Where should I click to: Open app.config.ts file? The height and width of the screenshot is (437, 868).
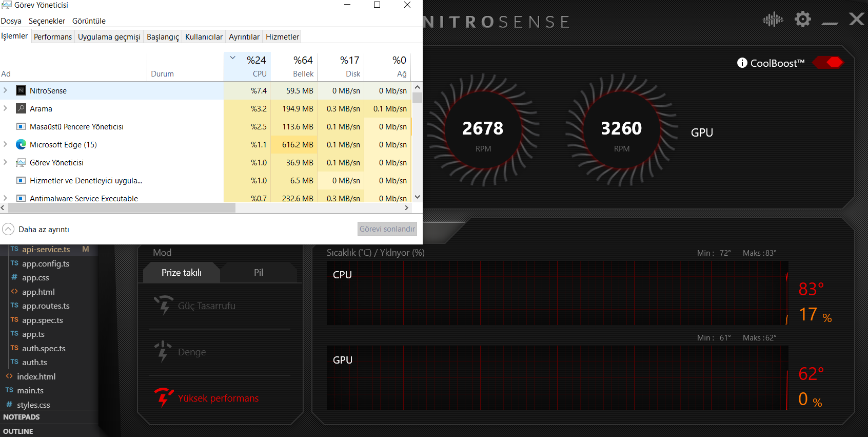pos(46,263)
